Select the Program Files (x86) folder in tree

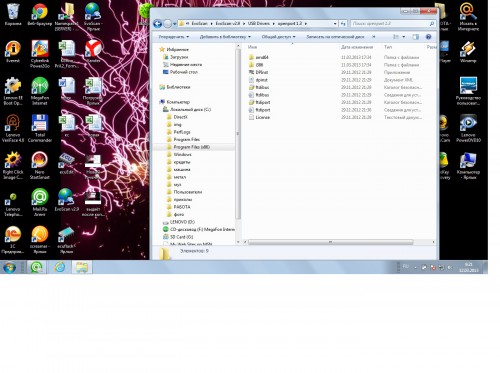[x=192, y=147]
